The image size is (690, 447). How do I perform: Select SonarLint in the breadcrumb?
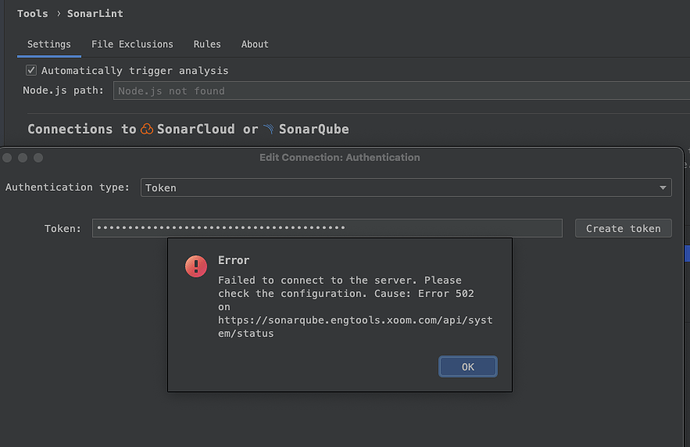pyautogui.click(x=95, y=14)
